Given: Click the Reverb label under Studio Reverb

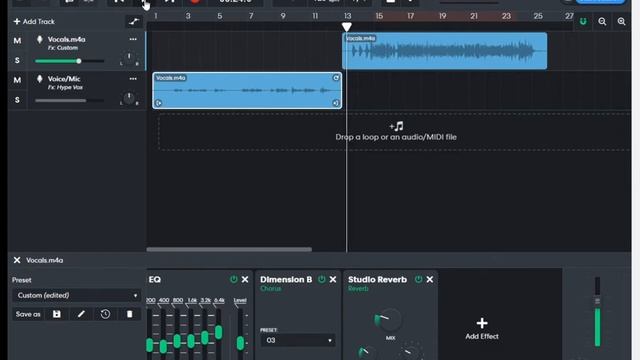Looking at the screenshot, I should pos(358,289).
